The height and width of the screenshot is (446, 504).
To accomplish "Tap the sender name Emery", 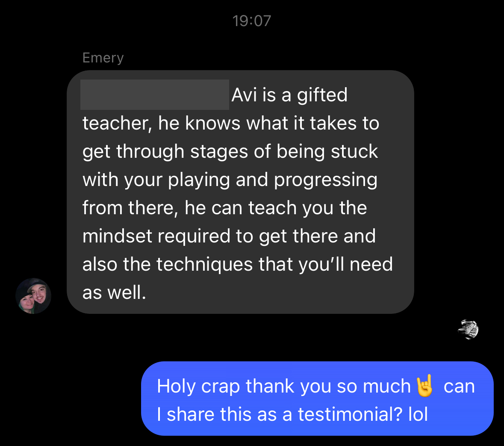I will point(103,58).
